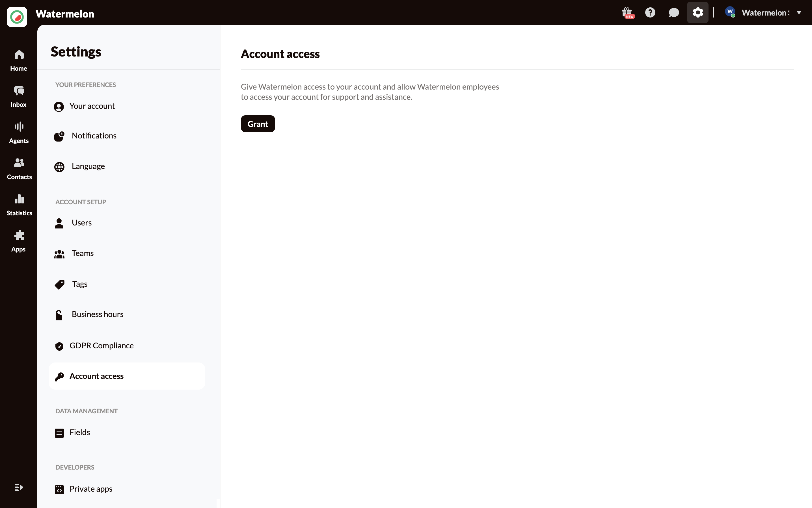Screen dimensions: 812x508
Task: Click the Settings sidebar heading
Action: [x=76, y=52]
